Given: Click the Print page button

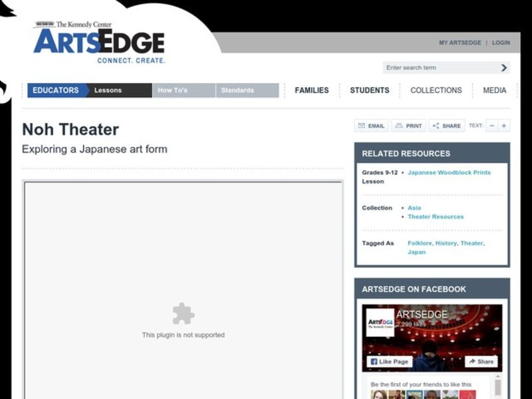Looking at the screenshot, I should 408,126.
